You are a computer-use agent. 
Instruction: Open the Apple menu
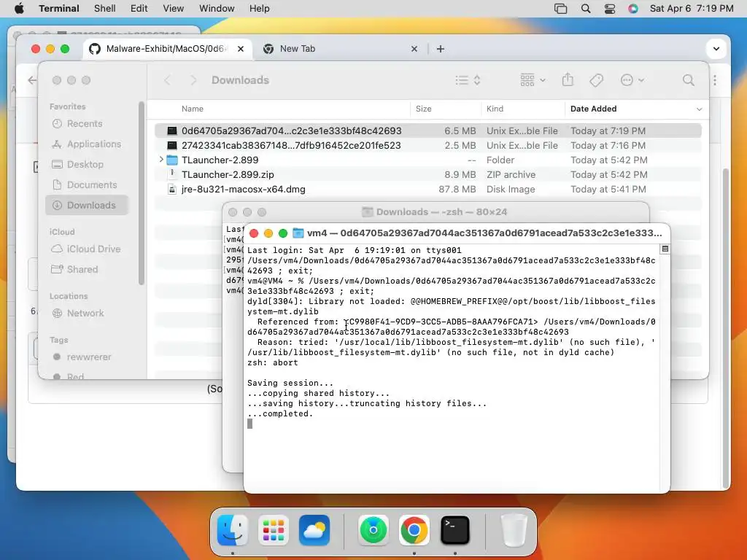(19, 9)
